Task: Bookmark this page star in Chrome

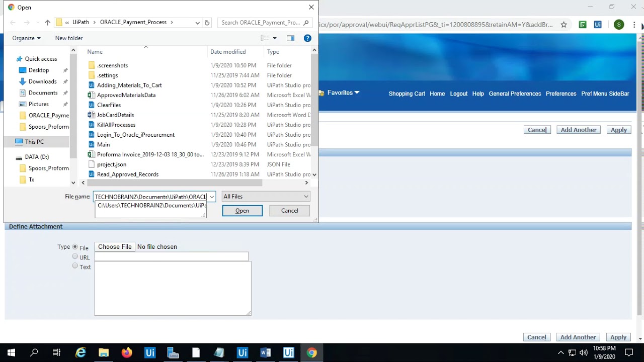Action: coord(563,25)
